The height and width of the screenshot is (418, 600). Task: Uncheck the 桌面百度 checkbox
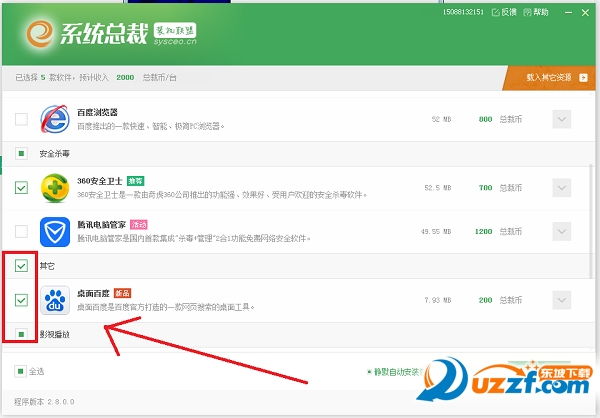21,300
